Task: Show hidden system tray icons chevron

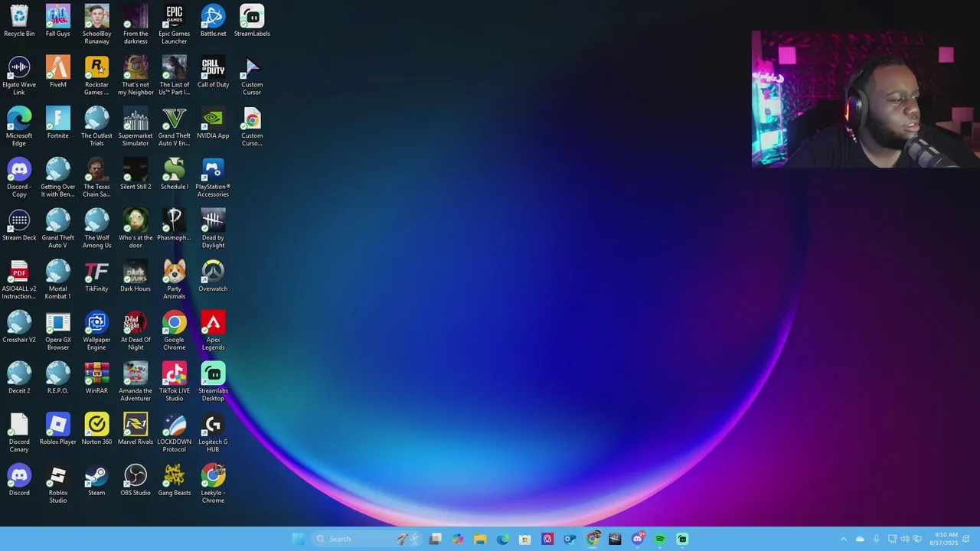Action: (844, 539)
